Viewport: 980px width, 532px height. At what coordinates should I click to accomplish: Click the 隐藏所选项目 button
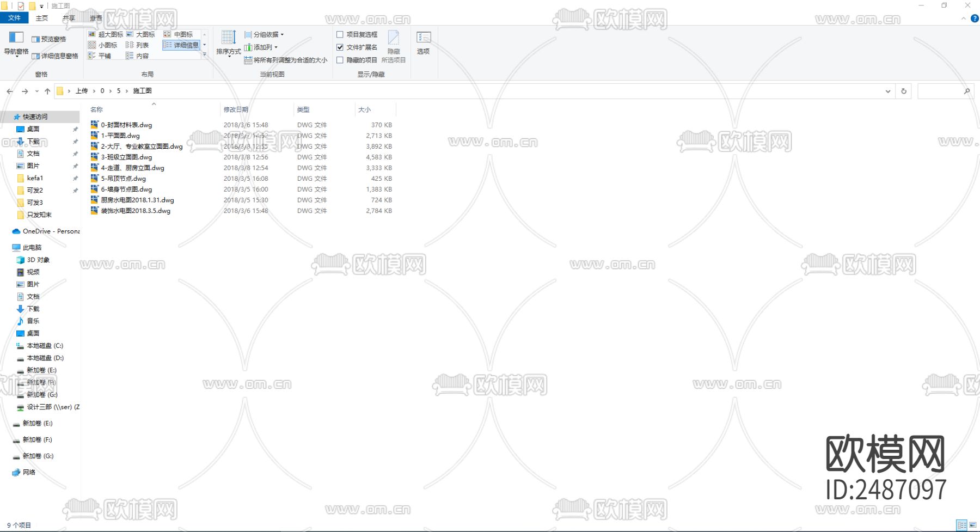pos(394,47)
